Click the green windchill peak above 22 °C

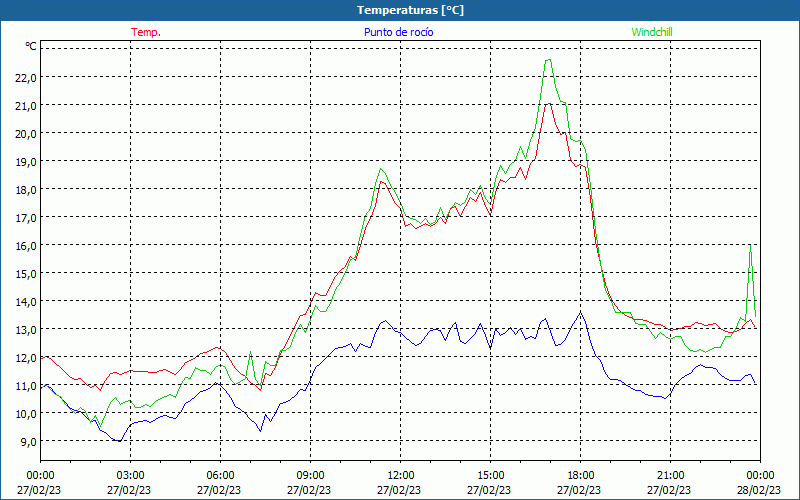point(548,60)
